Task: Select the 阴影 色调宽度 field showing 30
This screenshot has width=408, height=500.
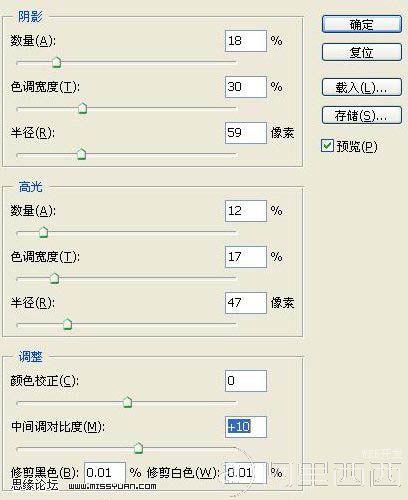Action: 246,87
